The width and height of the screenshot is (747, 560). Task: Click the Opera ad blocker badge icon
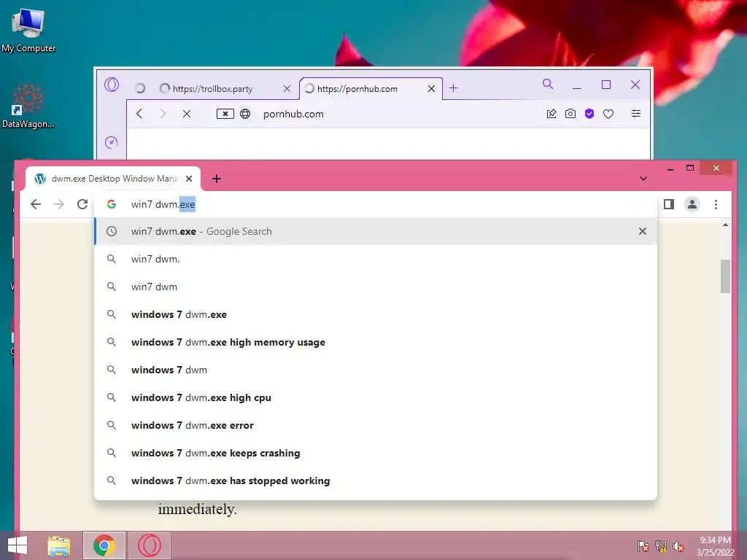point(225,114)
